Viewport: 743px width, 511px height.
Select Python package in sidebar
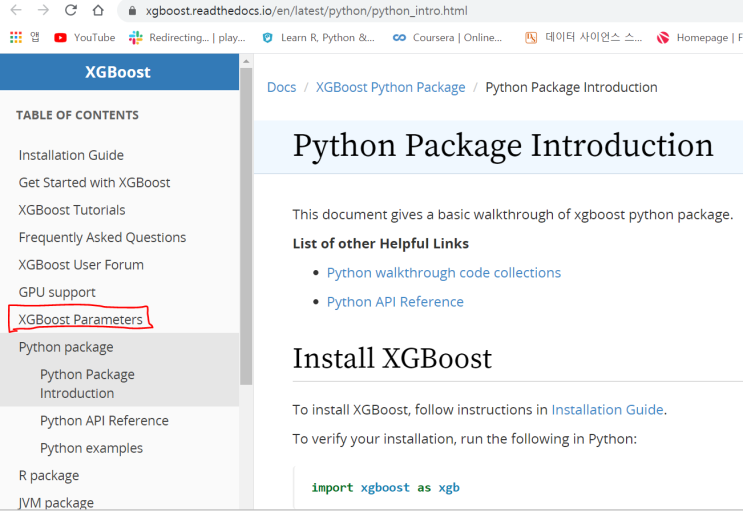tap(66, 347)
